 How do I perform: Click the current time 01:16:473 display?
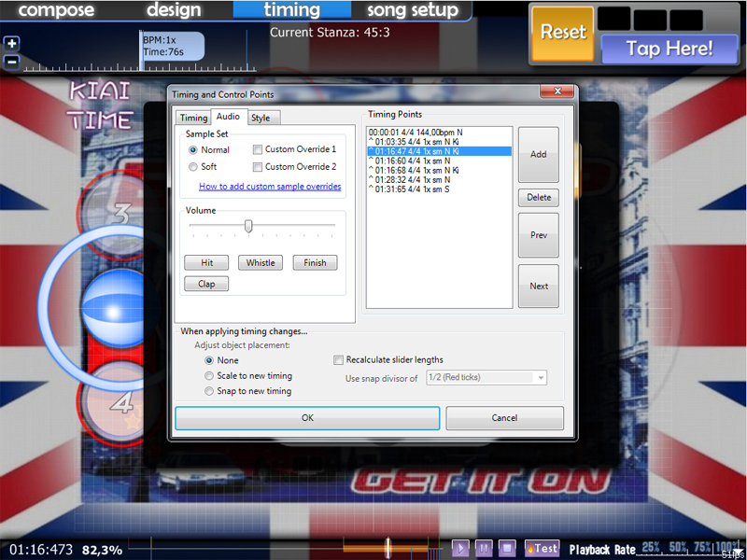(41, 550)
